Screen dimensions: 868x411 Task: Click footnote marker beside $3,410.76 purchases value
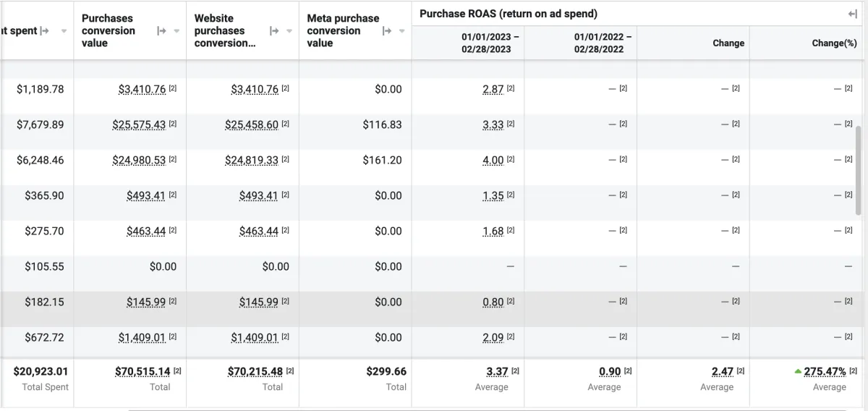173,89
